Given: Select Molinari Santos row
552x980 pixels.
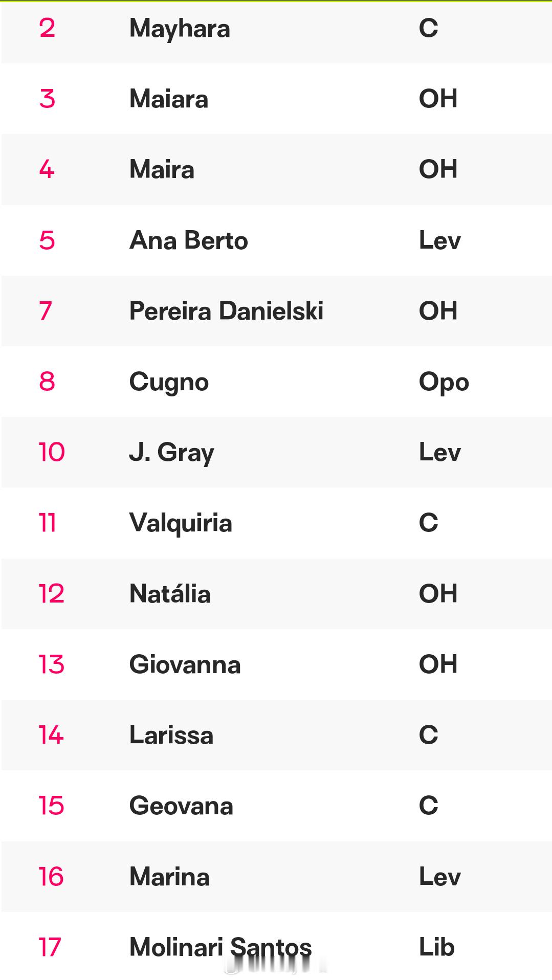Looking at the screenshot, I should pos(276,946).
